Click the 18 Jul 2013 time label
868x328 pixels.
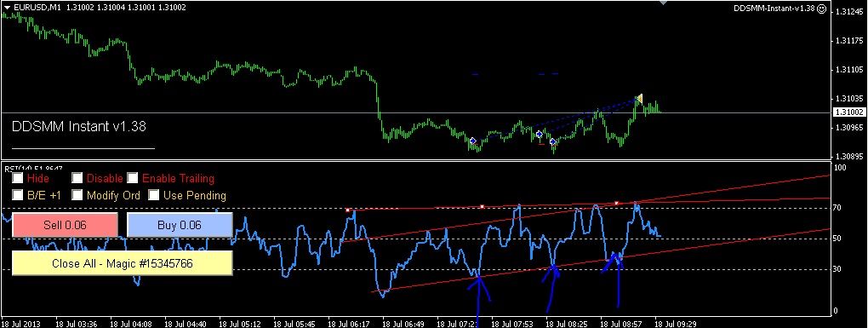point(20,323)
